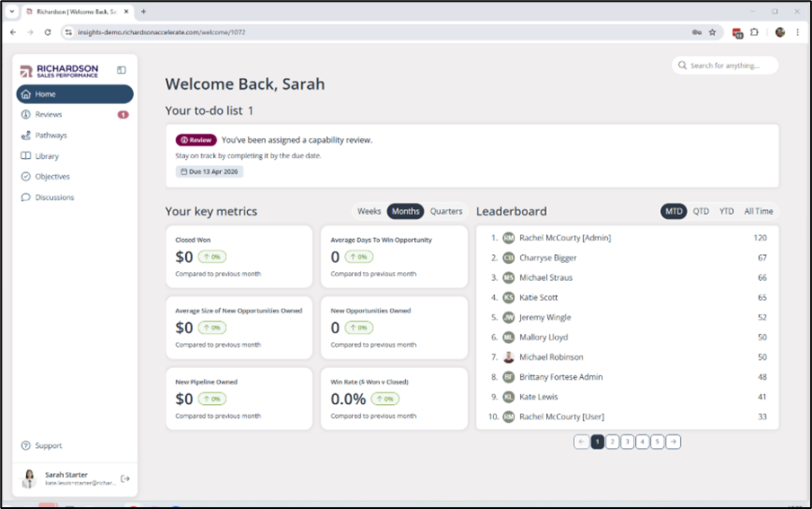Image resolution: width=812 pixels, height=509 pixels.
Task: Go to leaderboard page 3
Action: coord(627,442)
